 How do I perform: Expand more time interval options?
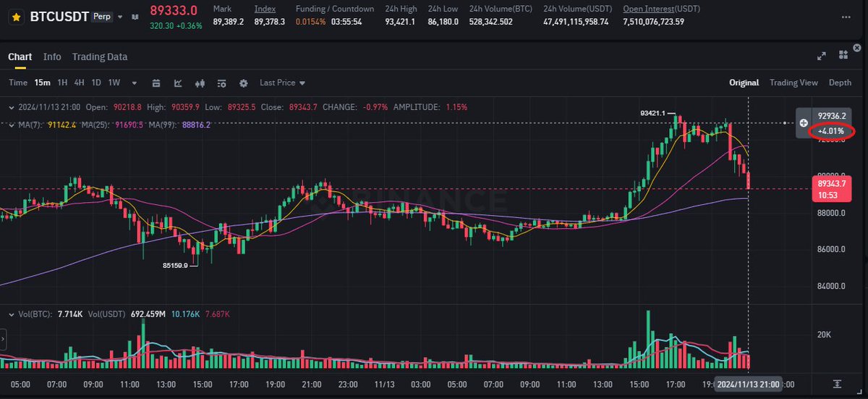(x=134, y=83)
